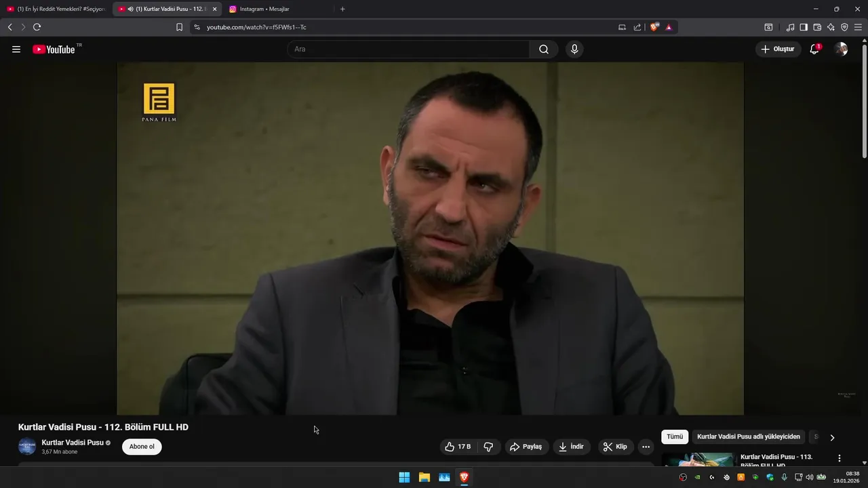868x488 pixels.
Task: Open YouTube notifications bell
Action: click(x=814, y=49)
